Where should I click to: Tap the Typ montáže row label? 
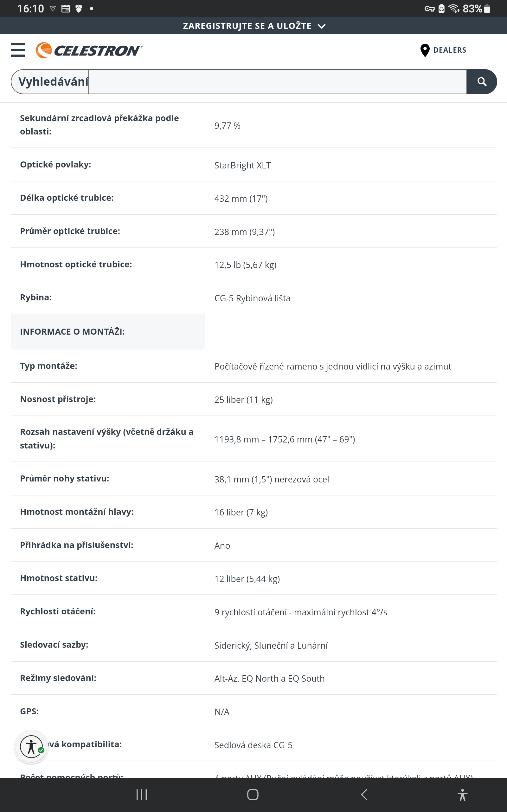point(48,366)
